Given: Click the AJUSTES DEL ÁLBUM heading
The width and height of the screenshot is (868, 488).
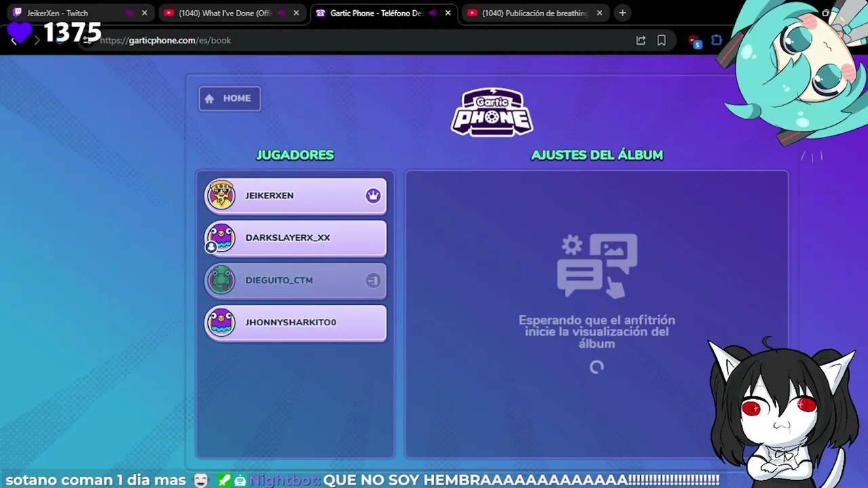Looking at the screenshot, I should [597, 155].
